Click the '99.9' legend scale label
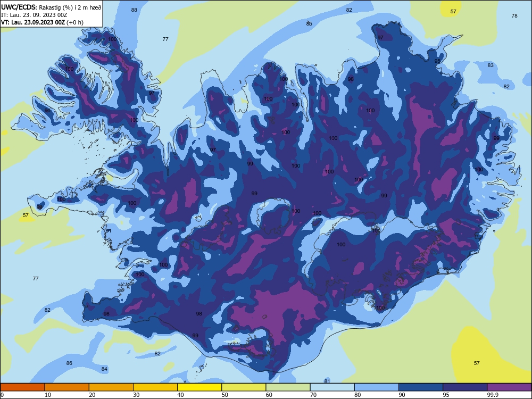Image resolution: width=532 pixels, height=399 pixels. coord(492,395)
